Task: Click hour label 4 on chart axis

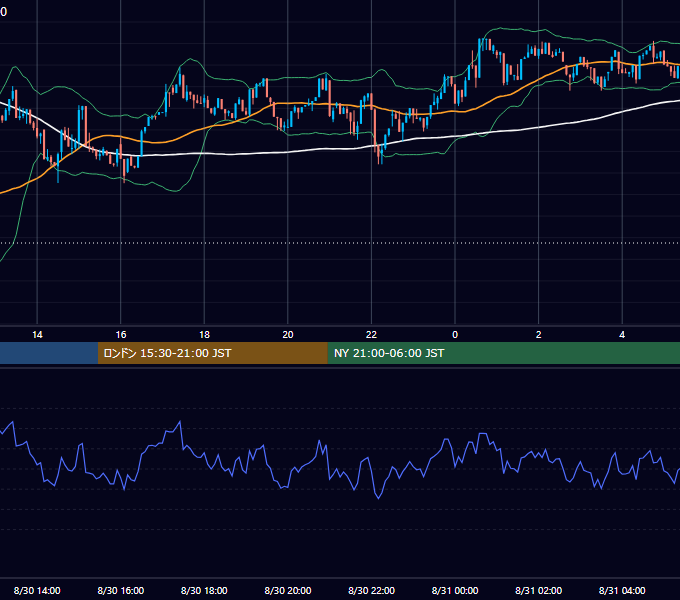Action: tap(622, 335)
